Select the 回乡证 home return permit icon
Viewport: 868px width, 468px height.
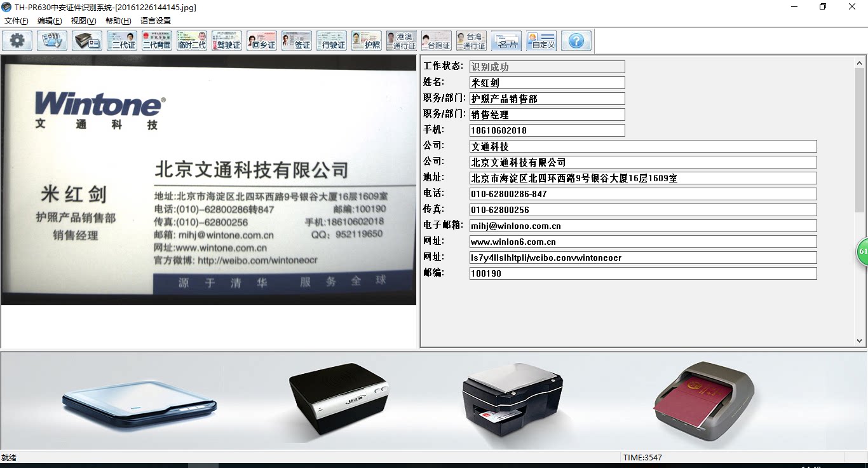(262, 41)
